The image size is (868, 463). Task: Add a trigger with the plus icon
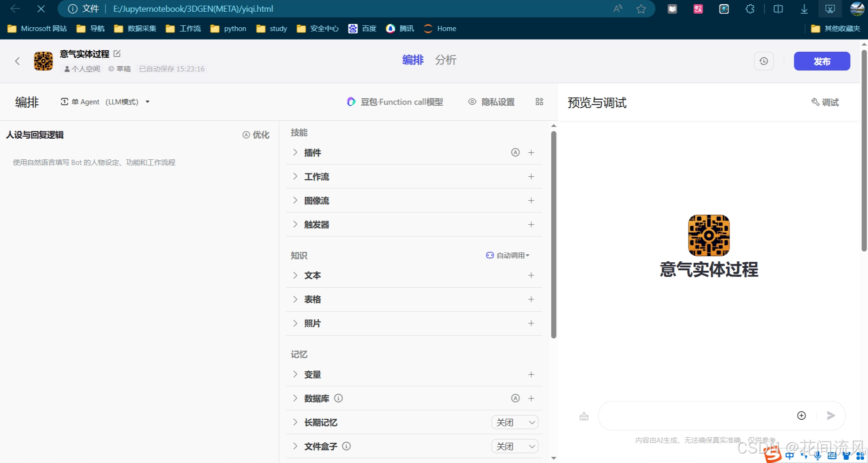[x=531, y=224]
